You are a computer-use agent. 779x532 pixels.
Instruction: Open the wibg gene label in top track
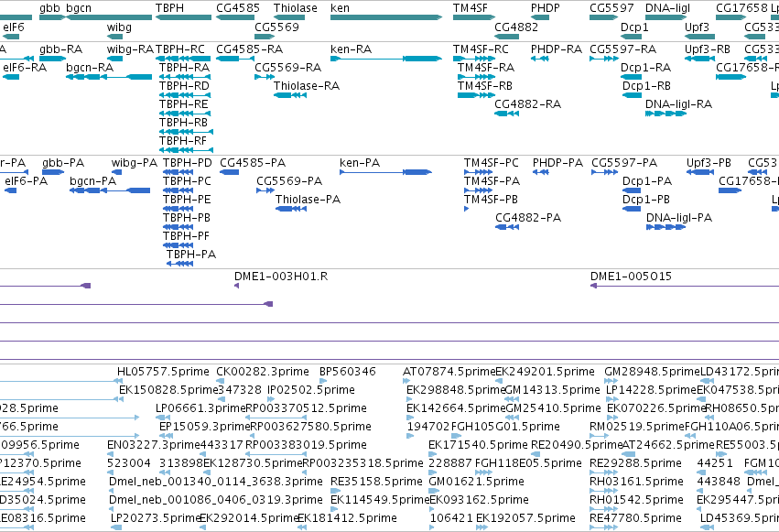(x=119, y=27)
